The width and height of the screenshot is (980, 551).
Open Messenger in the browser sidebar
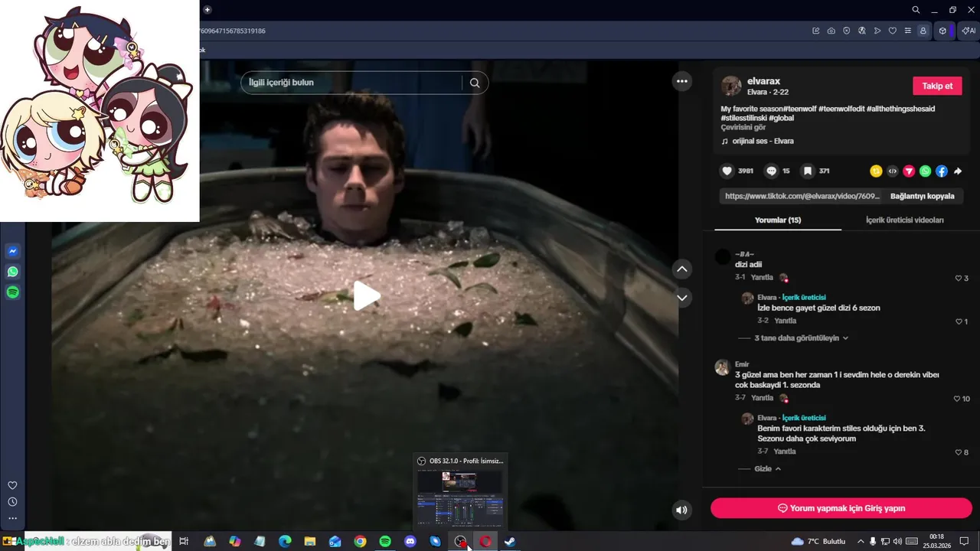12,251
